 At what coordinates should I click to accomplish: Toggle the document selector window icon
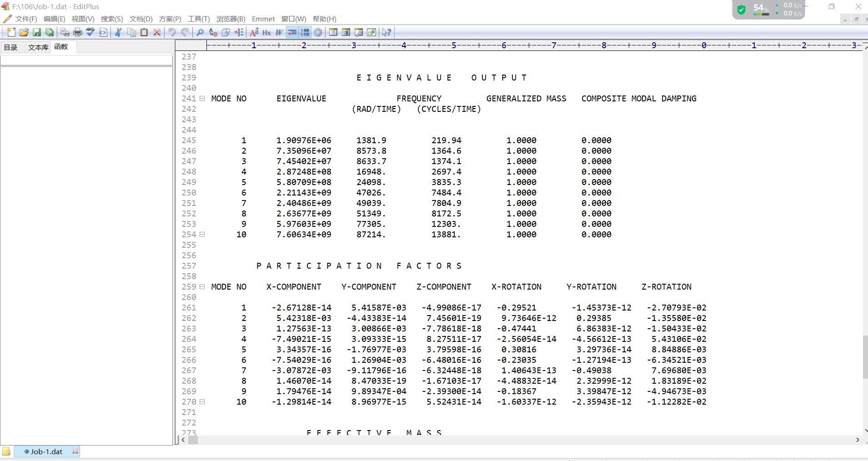click(346, 32)
